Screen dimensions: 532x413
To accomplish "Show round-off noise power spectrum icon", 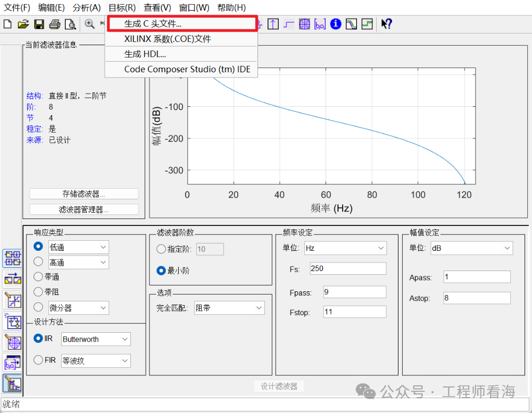I will [x=367, y=24].
